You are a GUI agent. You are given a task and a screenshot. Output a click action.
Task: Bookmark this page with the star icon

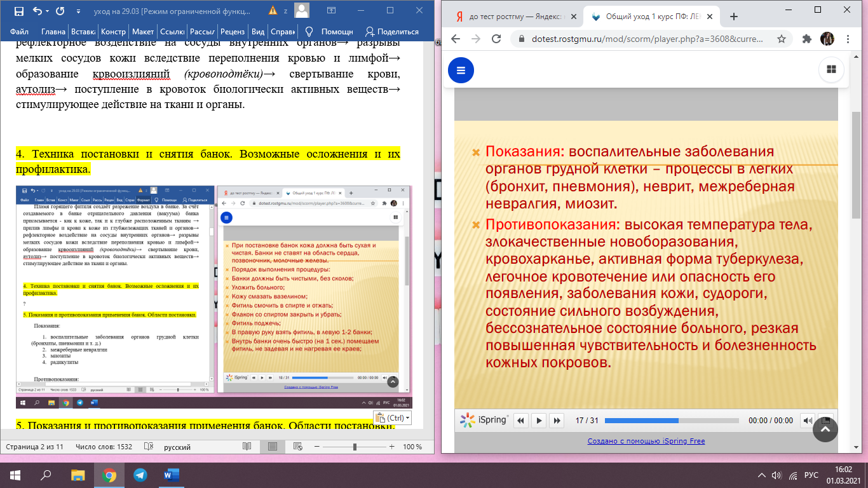(782, 39)
